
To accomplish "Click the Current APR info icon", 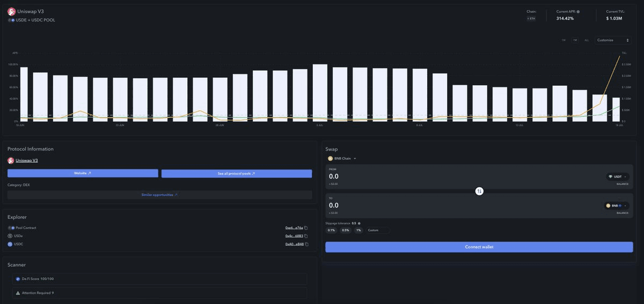I will (578, 11).
